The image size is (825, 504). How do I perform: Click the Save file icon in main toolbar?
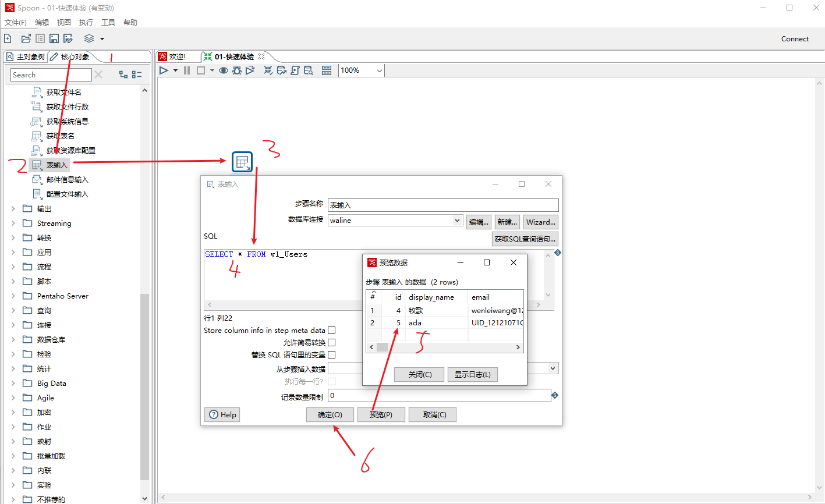pyautogui.click(x=54, y=38)
